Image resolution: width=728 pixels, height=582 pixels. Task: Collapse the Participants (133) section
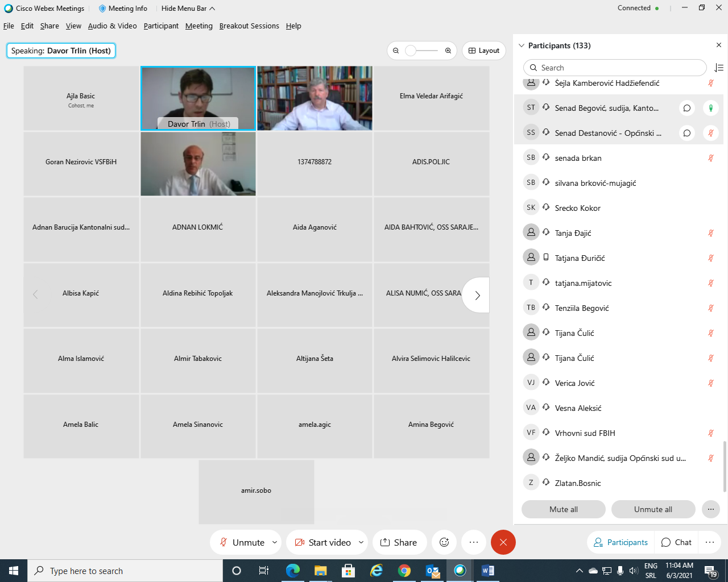[x=522, y=45]
